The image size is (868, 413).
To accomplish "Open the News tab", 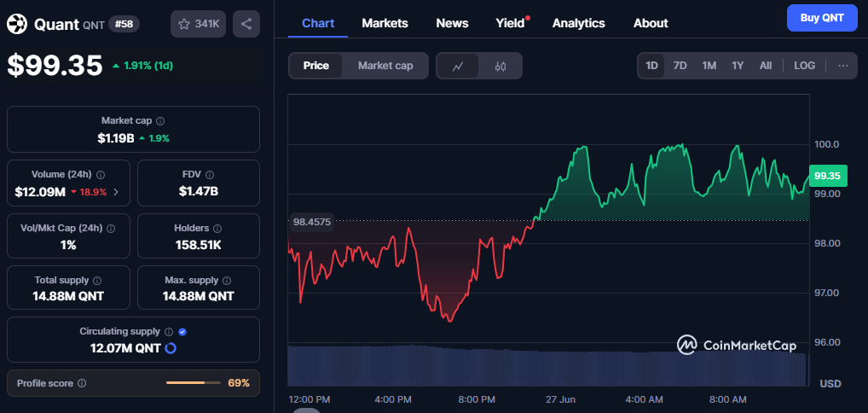I will point(452,23).
